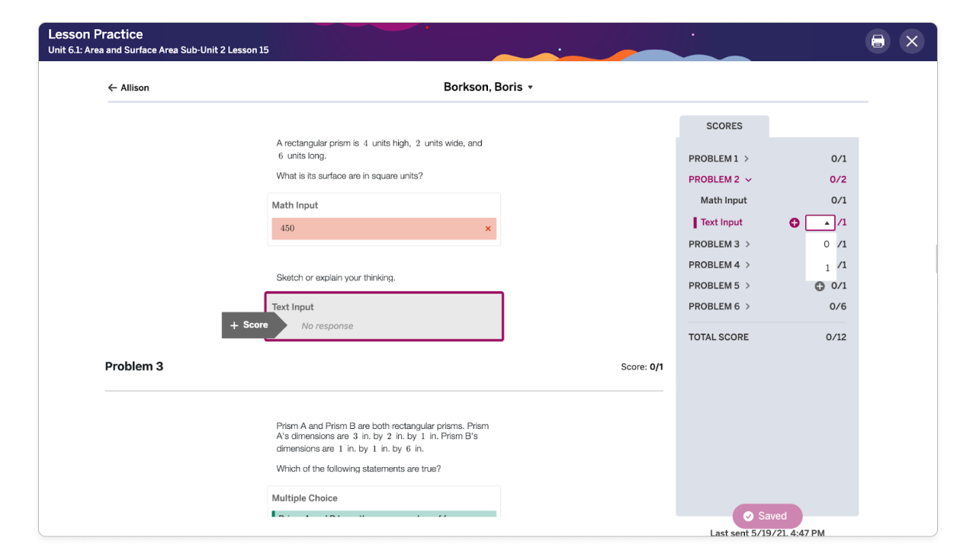Click the Last sent 5/19/21 timestamp
976x560 pixels.
767,533
